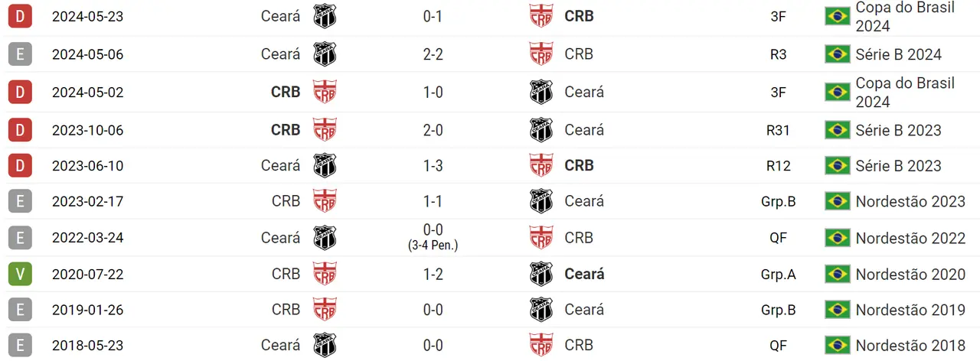Click Ceará crest in the 2020-07-22 row
980x361 pixels.
[541, 274]
